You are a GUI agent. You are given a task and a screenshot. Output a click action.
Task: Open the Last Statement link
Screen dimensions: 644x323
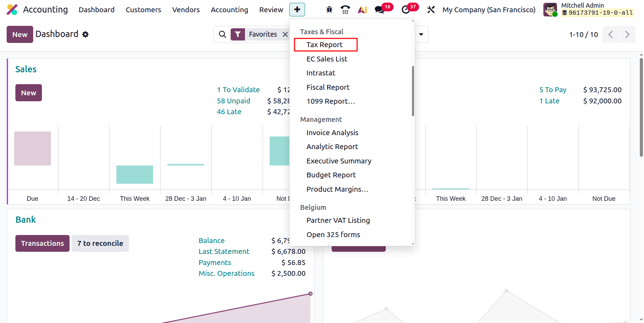click(x=224, y=251)
